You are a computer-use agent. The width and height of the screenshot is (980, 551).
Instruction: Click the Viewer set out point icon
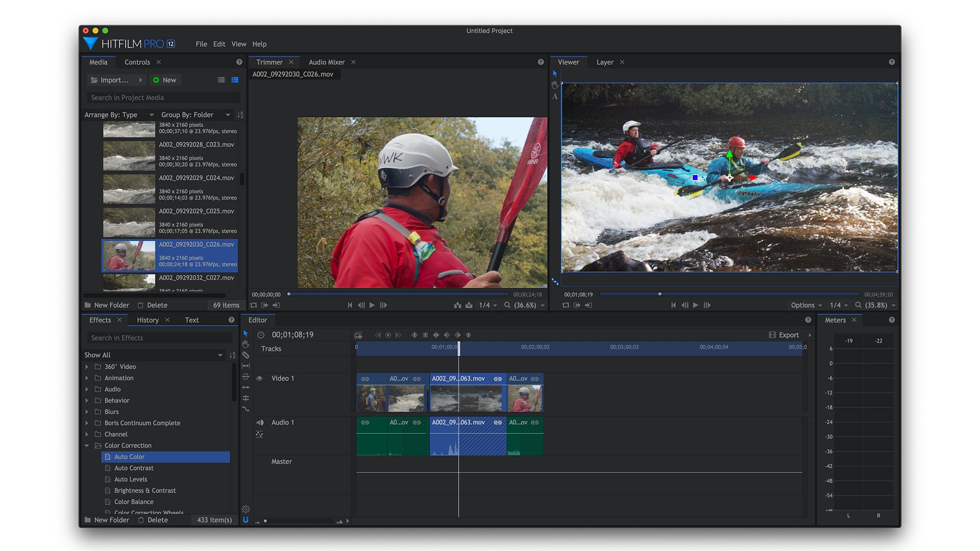589,305
